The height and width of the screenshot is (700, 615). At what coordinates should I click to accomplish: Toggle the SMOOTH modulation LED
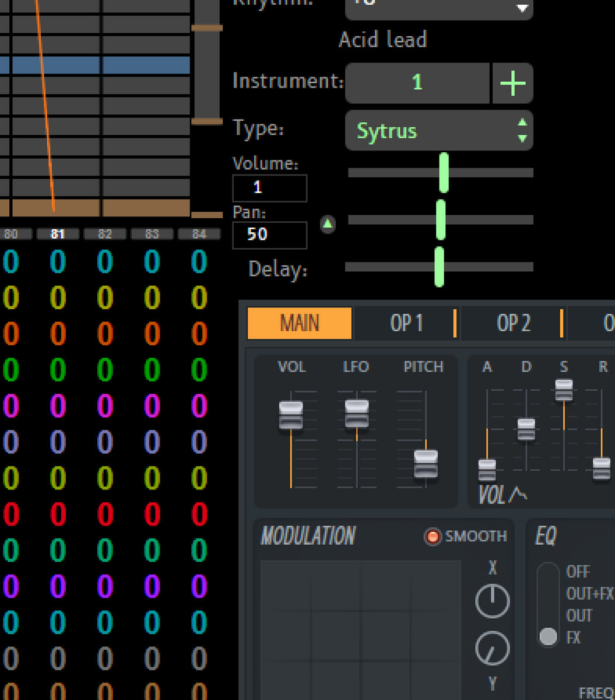coord(433,536)
